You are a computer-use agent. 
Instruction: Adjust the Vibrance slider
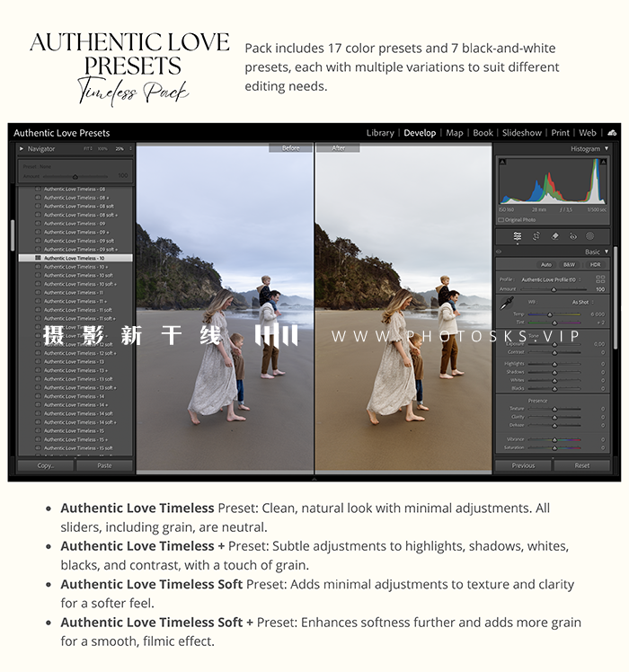click(554, 439)
